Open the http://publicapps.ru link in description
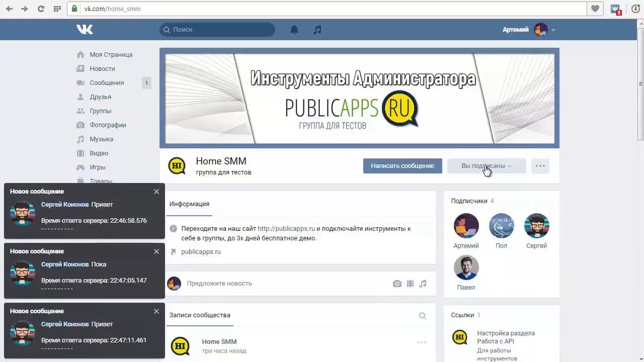This screenshot has width=644, height=362. (x=286, y=228)
